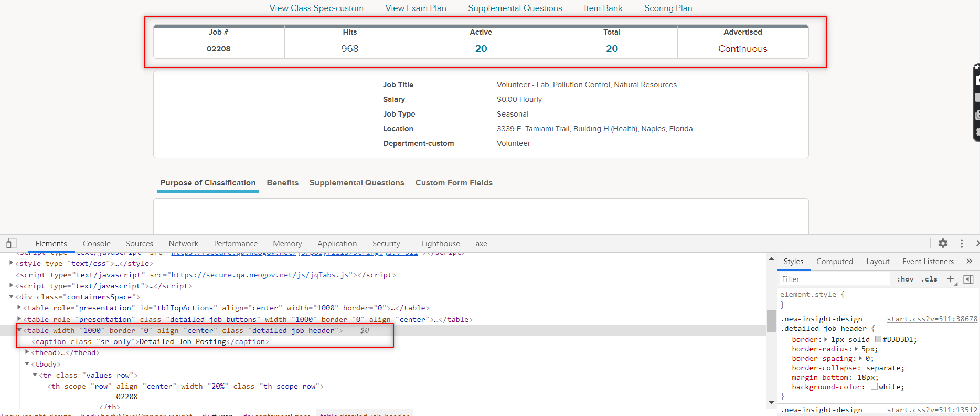Image resolution: width=980 pixels, height=416 pixels.
Task: Toggle the :hov element state button
Action: click(x=905, y=279)
